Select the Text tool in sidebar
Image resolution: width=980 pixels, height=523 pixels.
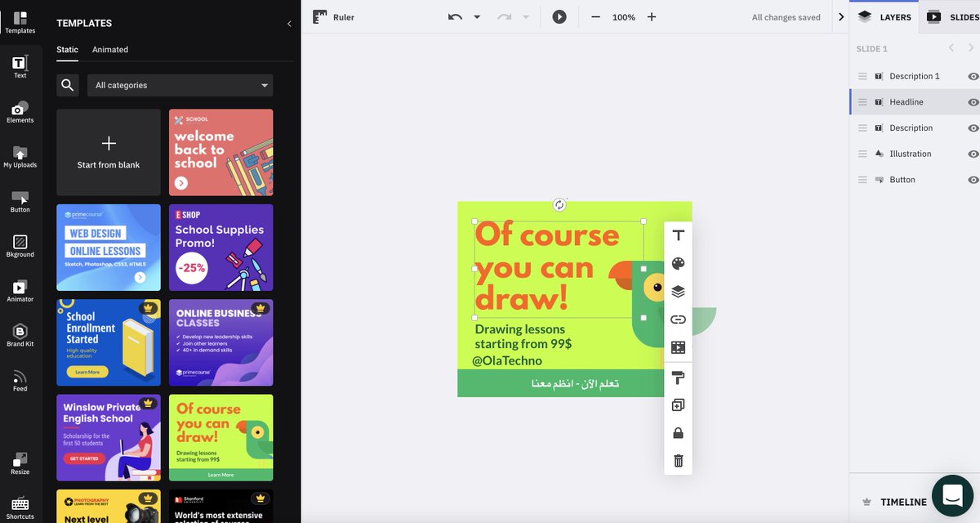pos(20,67)
